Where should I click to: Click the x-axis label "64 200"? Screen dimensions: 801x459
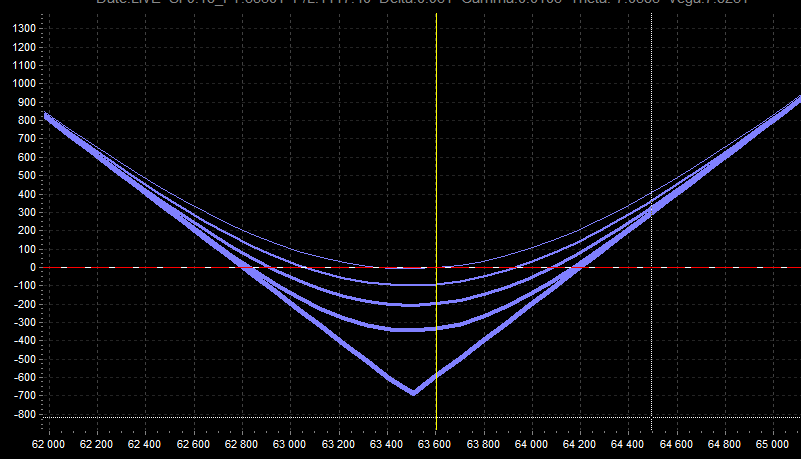point(579,444)
